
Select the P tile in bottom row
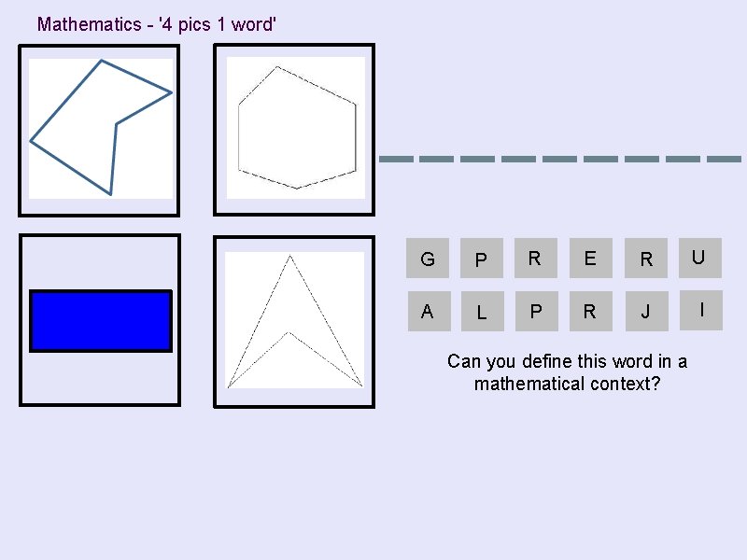coord(537,311)
